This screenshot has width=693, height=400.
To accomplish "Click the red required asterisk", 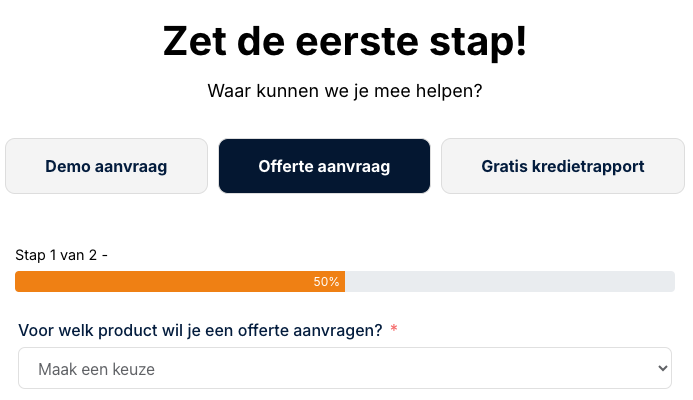I will (394, 329).
